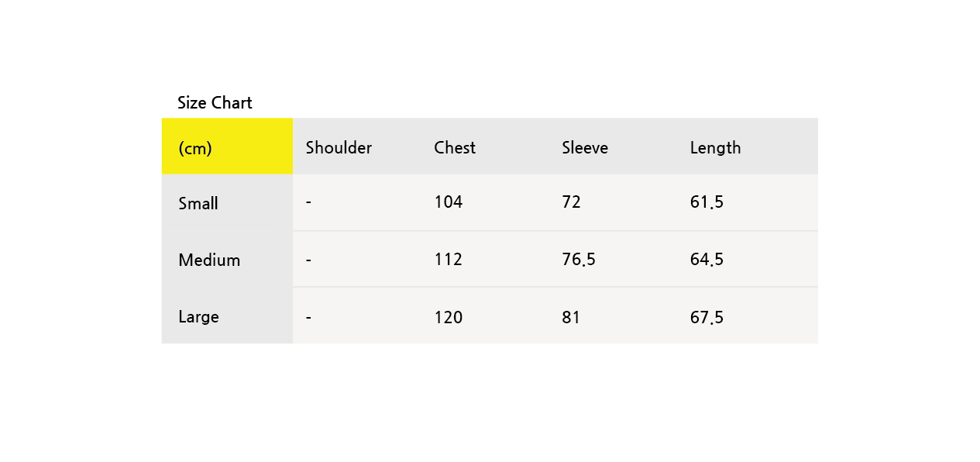Select the yellow (cm) unit cell
The width and height of the screenshot is (980, 462).
click(x=227, y=147)
